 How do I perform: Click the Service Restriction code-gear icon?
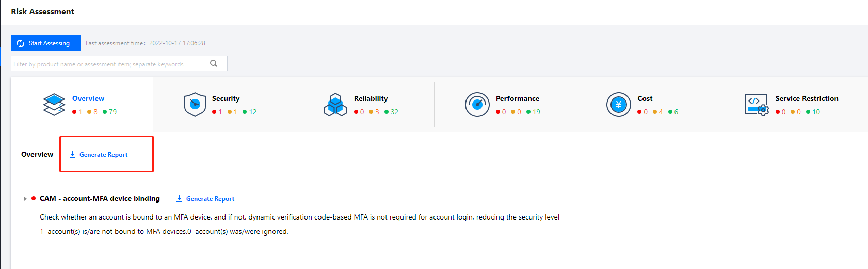[756, 105]
